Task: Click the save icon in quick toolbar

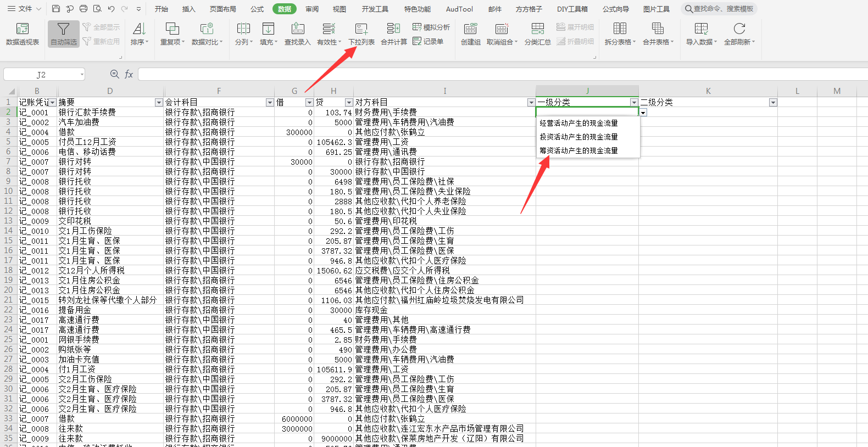Action: 56,9
